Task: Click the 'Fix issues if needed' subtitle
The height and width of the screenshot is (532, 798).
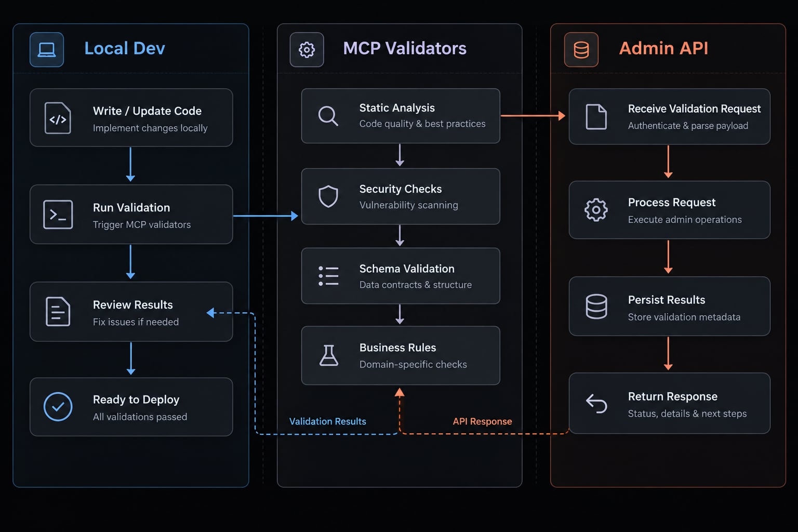Action: click(x=136, y=322)
